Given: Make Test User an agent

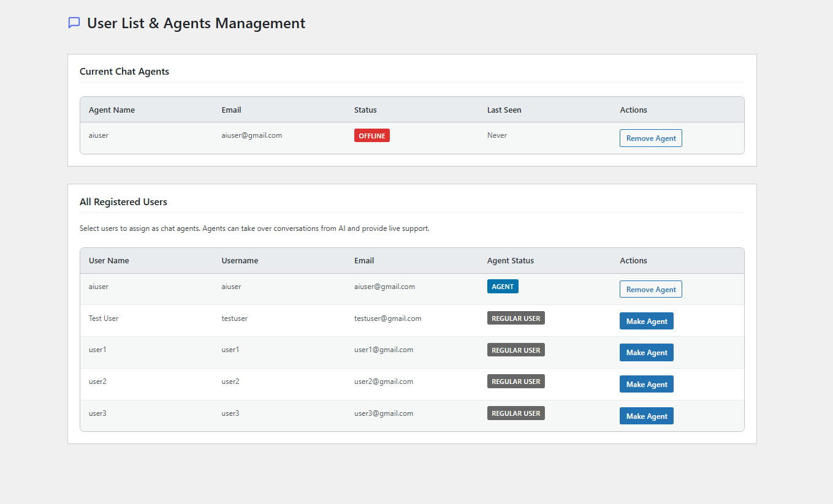Looking at the screenshot, I should (x=647, y=321).
